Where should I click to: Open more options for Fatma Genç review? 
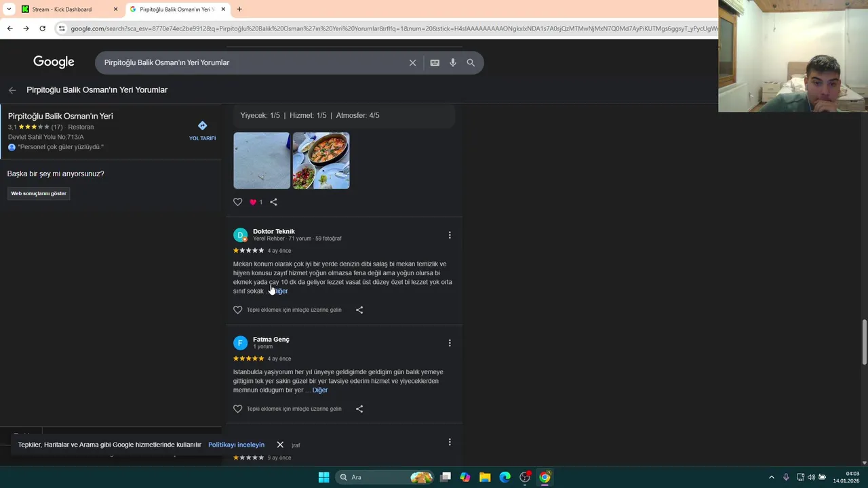coord(450,343)
